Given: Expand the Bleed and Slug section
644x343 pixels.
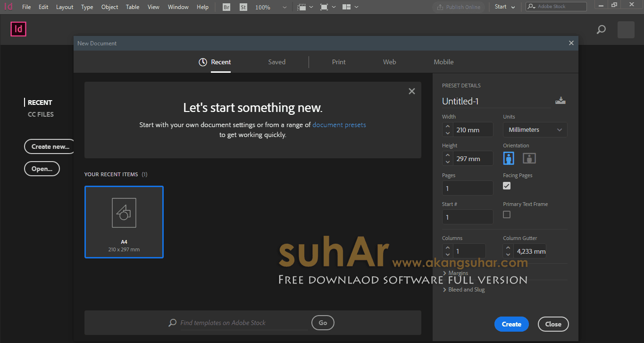Looking at the screenshot, I should (x=464, y=290).
